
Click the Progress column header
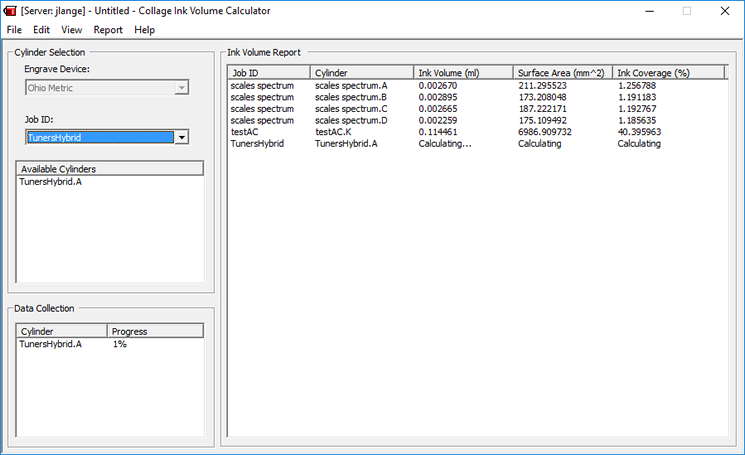coord(154,331)
